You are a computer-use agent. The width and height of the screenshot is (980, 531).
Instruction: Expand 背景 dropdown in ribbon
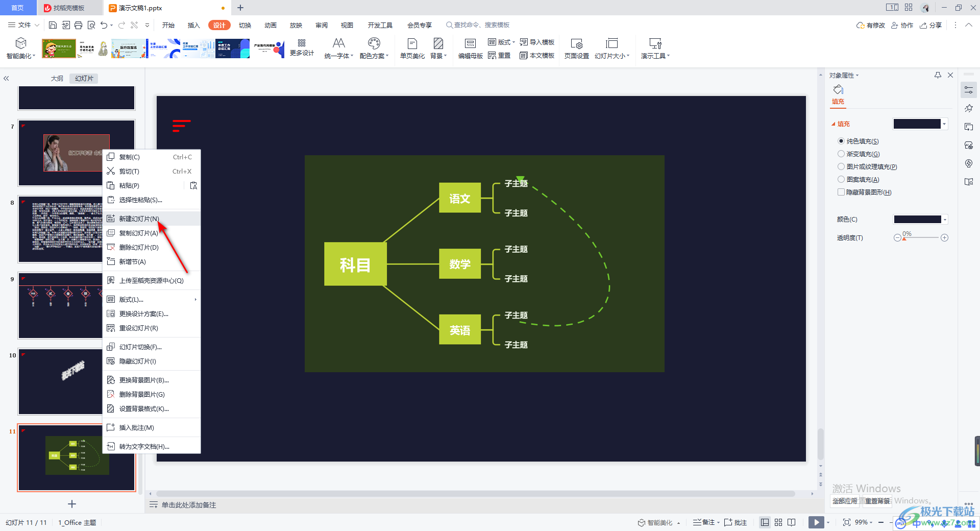click(x=446, y=56)
